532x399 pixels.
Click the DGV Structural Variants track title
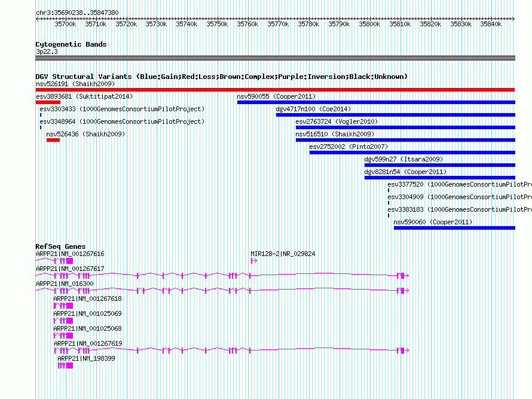[221, 77]
